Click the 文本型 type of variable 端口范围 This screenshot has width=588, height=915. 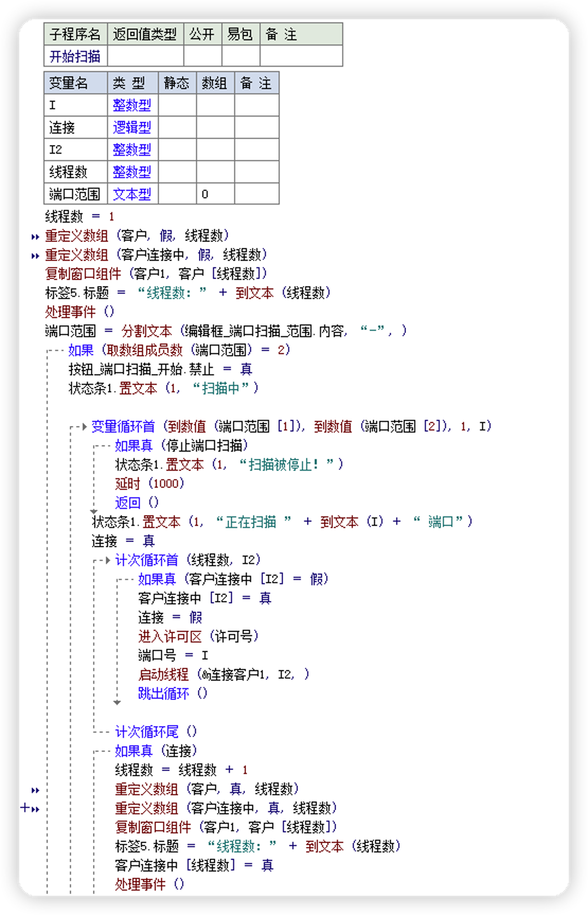pyautogui.click(x=132, y=194)
